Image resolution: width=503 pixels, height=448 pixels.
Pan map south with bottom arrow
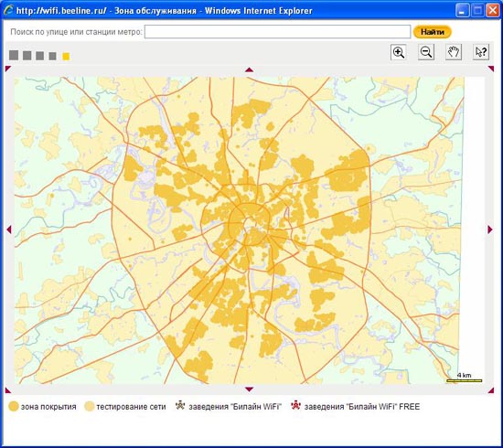coord(250,389)
